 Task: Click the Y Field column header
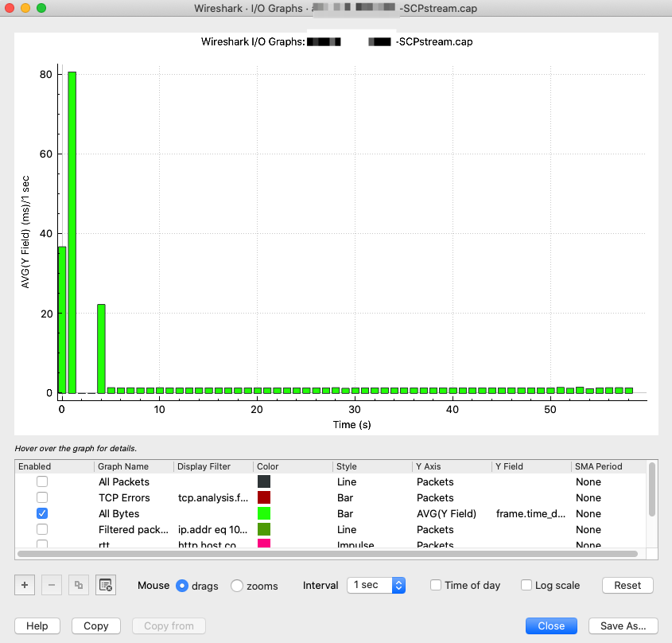click(x=531, y=466)
